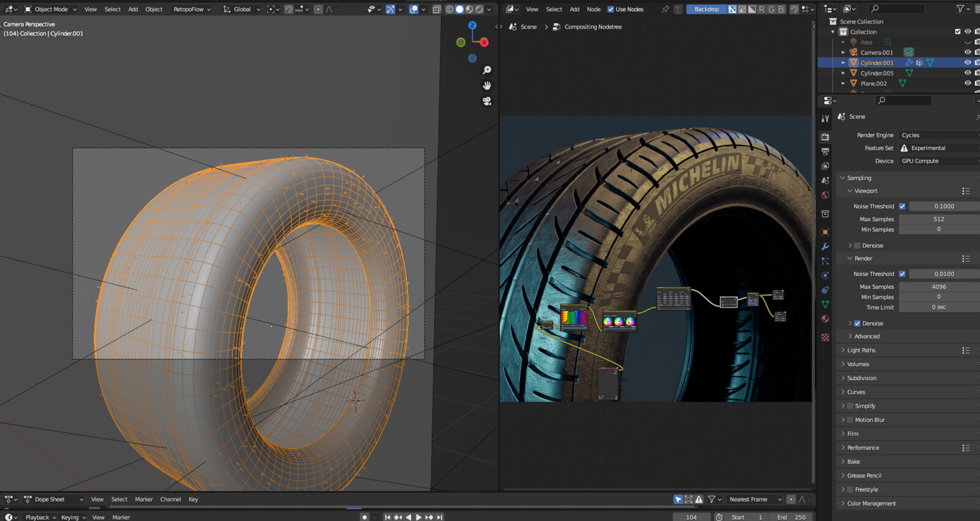Screen dimensions: 980x521
Task: Open the Particle properties tab
Action: [825, 261]
